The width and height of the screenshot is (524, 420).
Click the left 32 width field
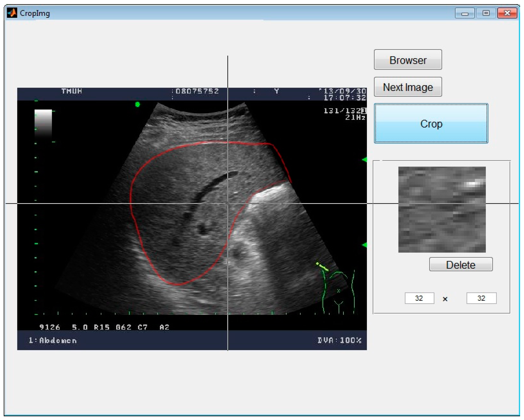pyautogui.click(x=419, y=298)
